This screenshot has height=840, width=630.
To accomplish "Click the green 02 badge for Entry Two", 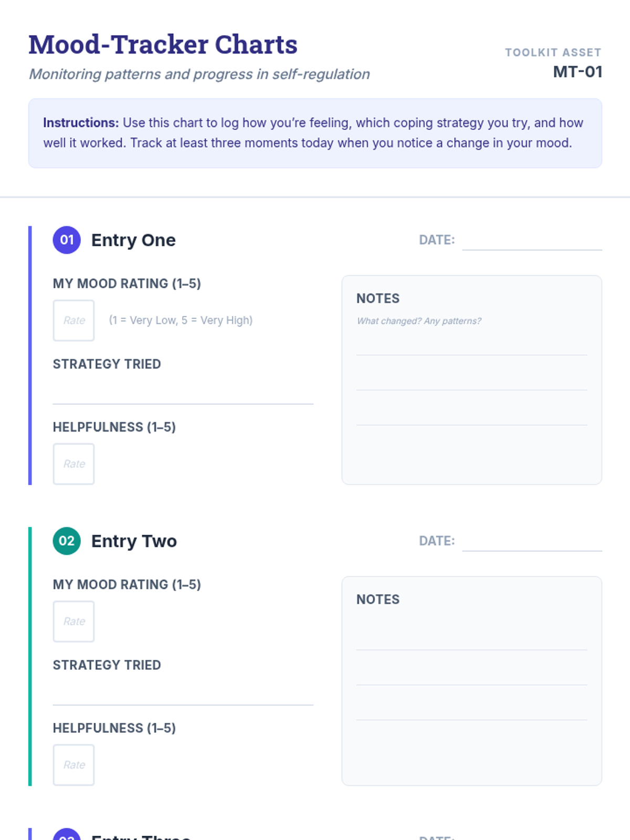I will [67, 541].
